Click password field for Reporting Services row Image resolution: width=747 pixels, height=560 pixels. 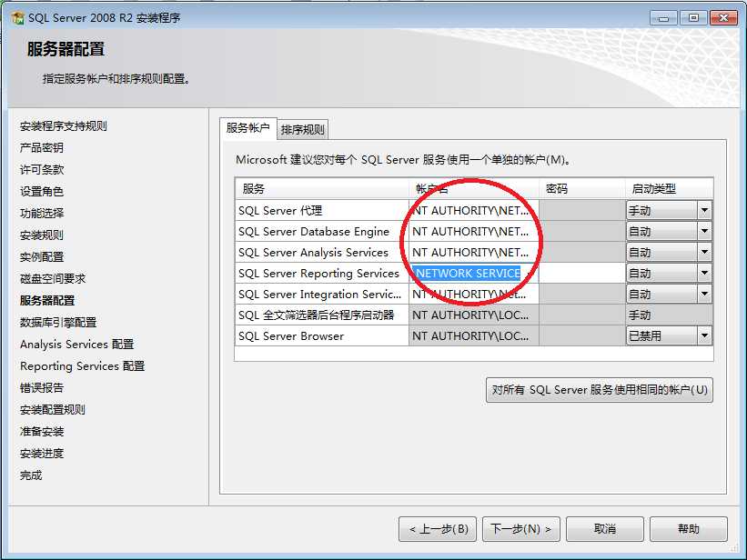pyautogui.click(x=582, y=273)
